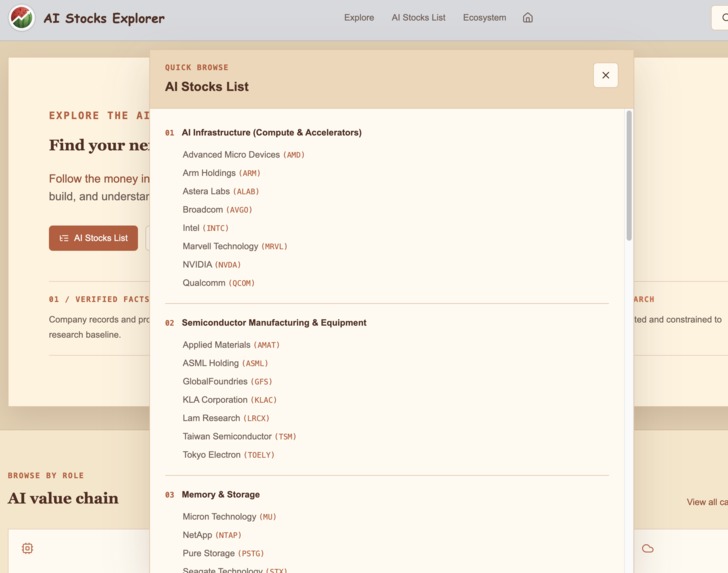
Task: Click the cloud icon in value chain card
Action: [648, 549]
